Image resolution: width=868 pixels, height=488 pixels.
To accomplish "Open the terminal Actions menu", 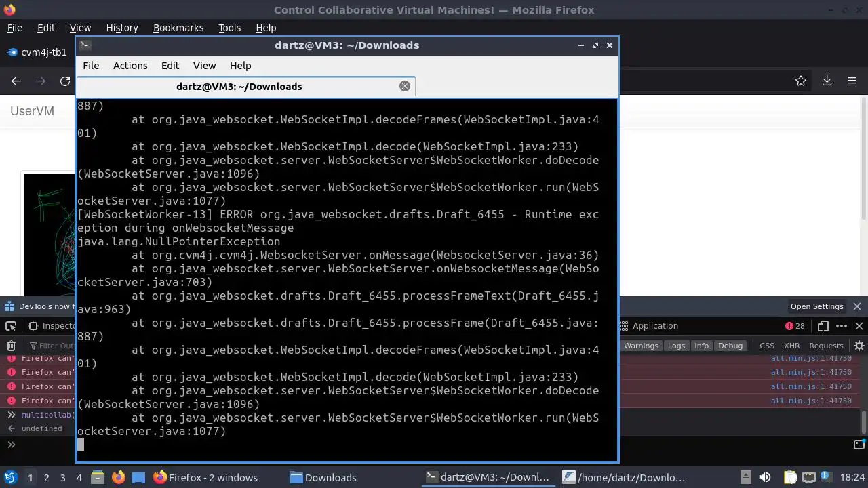I will [130, 66].
